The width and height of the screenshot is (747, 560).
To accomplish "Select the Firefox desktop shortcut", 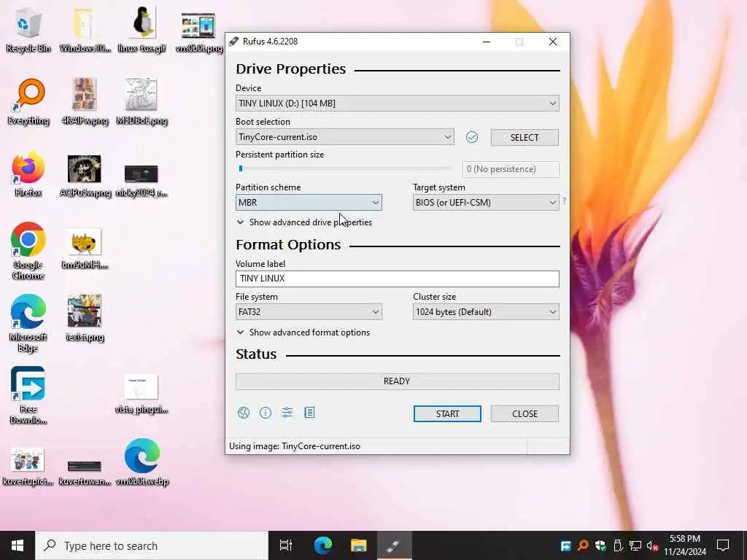I will click(28, 174).
